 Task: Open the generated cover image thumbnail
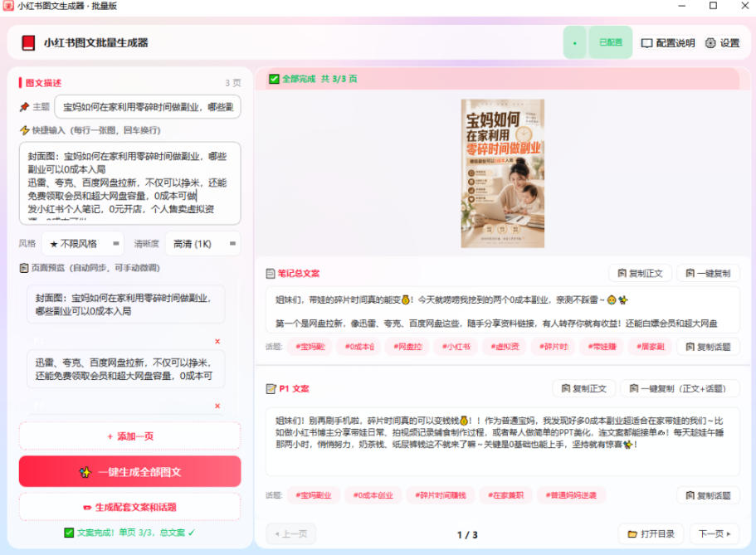pos(502,173)
